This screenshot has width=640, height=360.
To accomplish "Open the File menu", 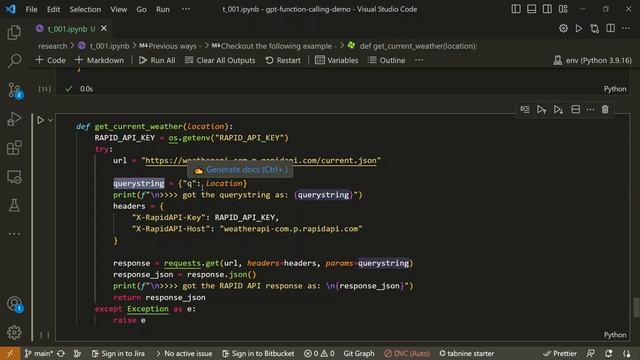I will coord(31,9).
